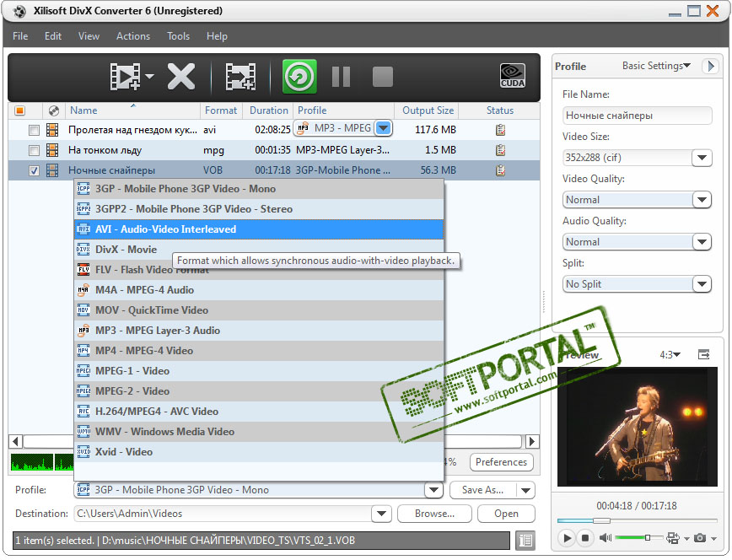Click the Browse... button
The height and width of the screenshot is (560, 732).
coord(434,514)
